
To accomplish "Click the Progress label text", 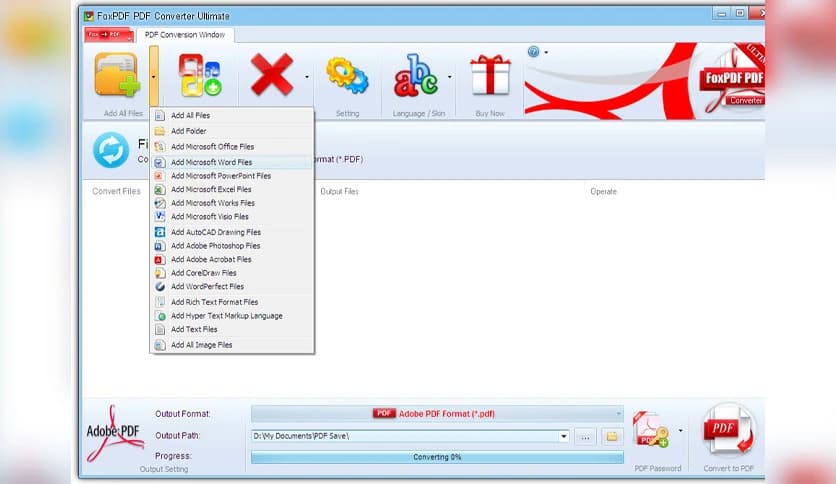I will pyautogui.click(x=173, y=456).
